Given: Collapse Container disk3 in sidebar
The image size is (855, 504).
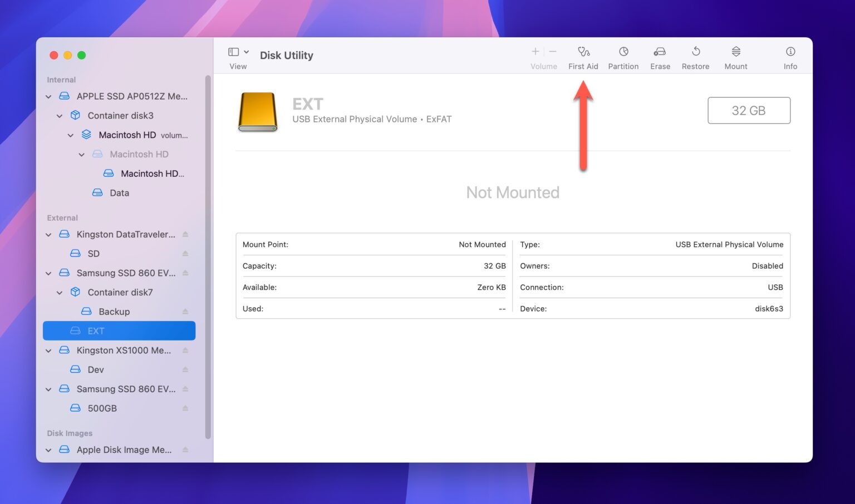Looking at the screenshot, I should 60,115.
